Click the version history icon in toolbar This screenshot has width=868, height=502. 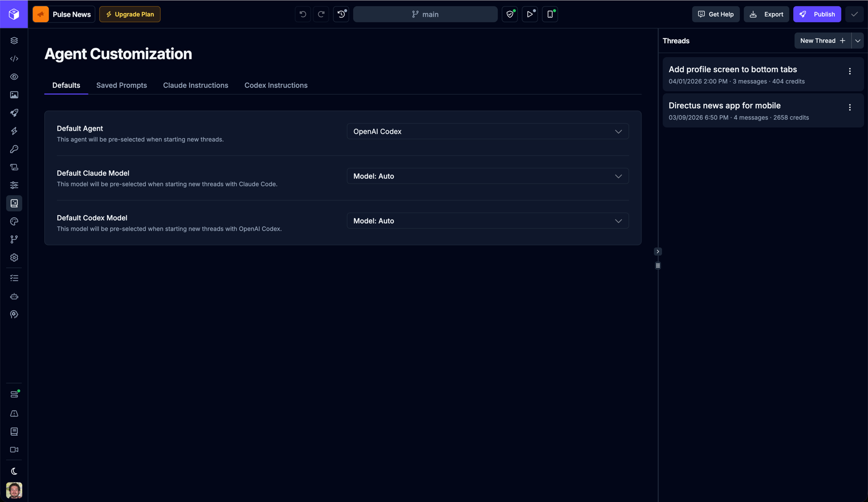[342, 14]
